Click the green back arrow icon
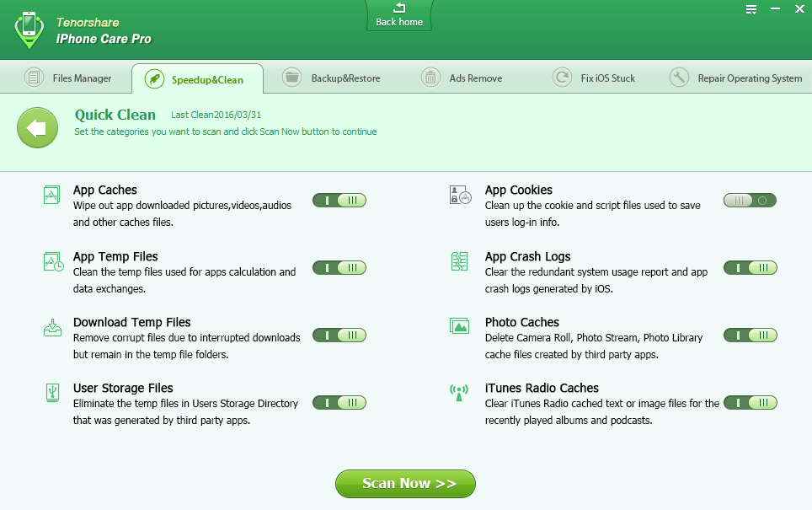The height and width of the screenshot is (510, 812). 37,128
